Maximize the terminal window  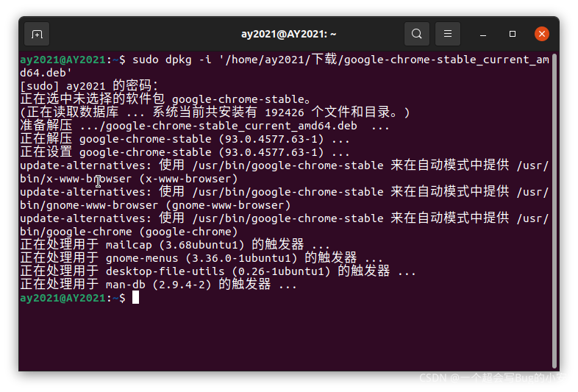coord(513,34)
